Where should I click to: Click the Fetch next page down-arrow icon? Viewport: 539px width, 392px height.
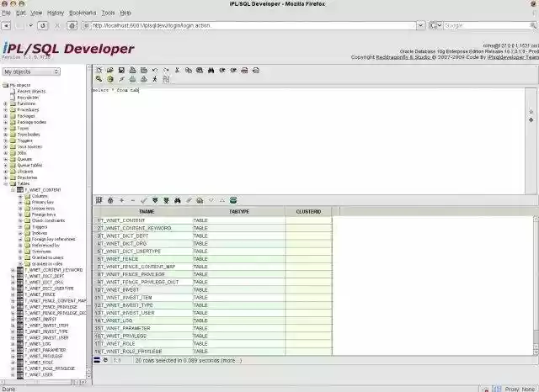(155, 200)
